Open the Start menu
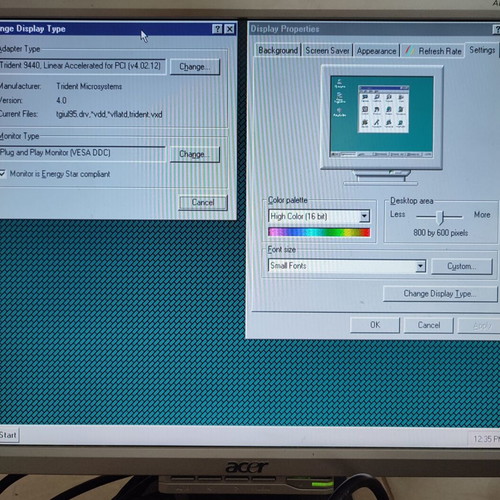Screen dimensions: 500x500 pos(9,435)
